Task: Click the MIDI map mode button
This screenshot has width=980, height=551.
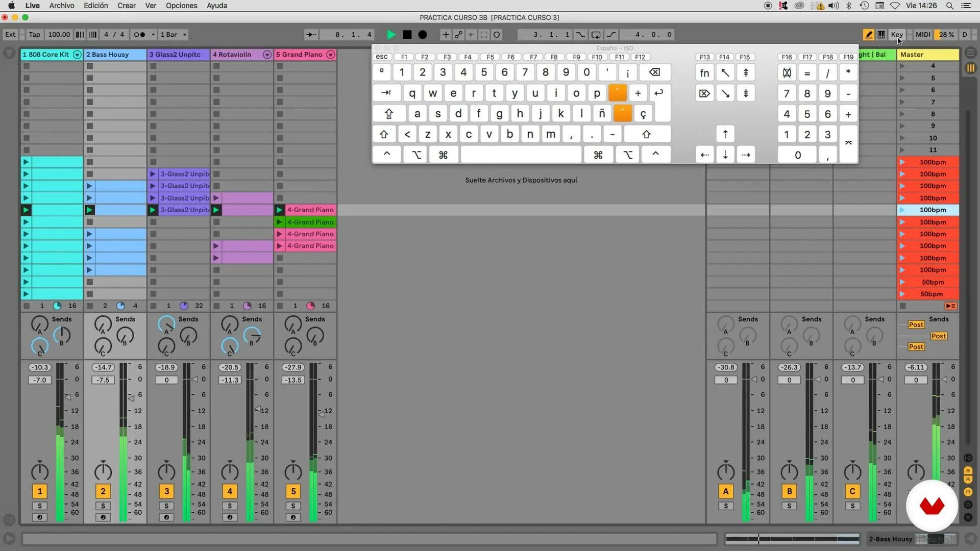Action: pyautogui.click(x=922, y=35)
